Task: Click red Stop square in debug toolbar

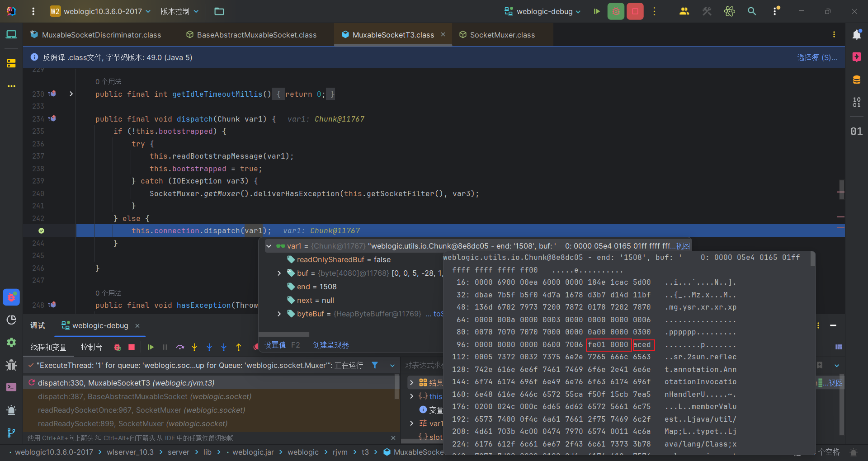Action: coord(132,347)
